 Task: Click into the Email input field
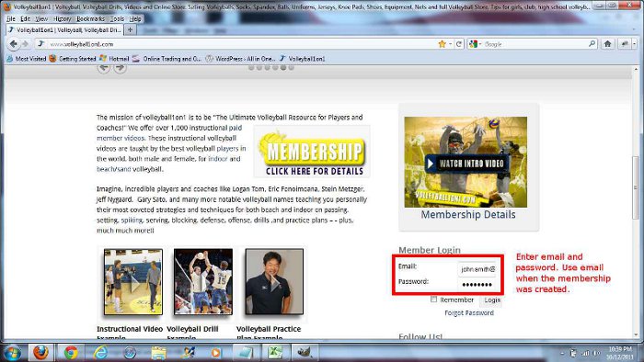(477, 269)
